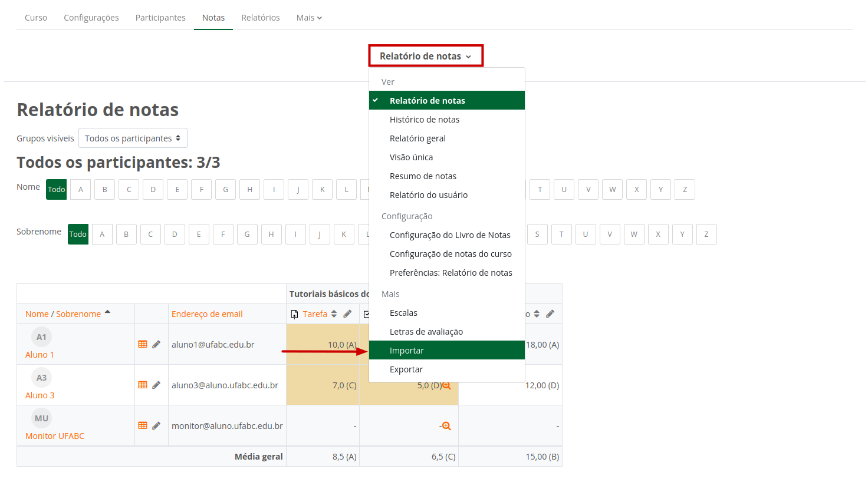
Task: Sort grades using the Tarefa column arrows
Action: coord(334,314)
